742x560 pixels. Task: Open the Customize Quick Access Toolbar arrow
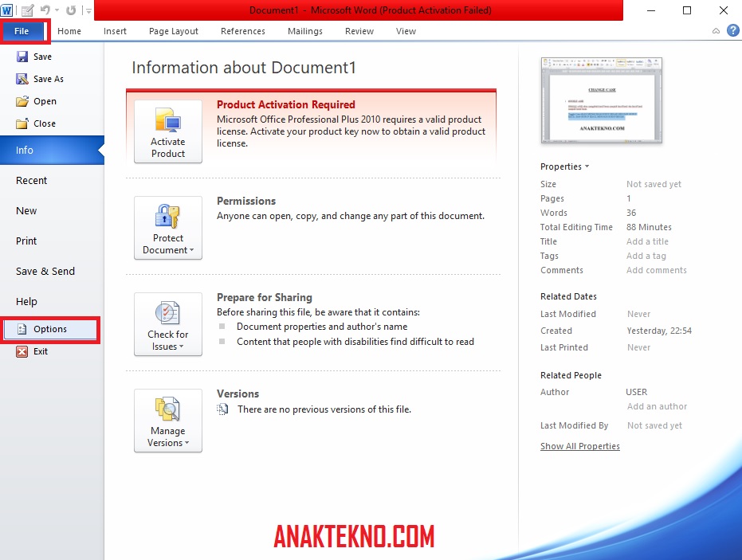tap(88, 10)
